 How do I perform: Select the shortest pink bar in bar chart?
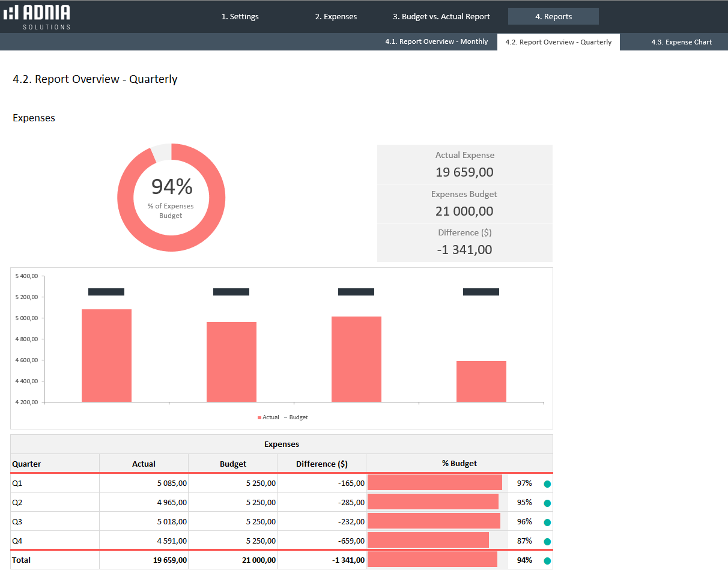[x=481, y=381]
